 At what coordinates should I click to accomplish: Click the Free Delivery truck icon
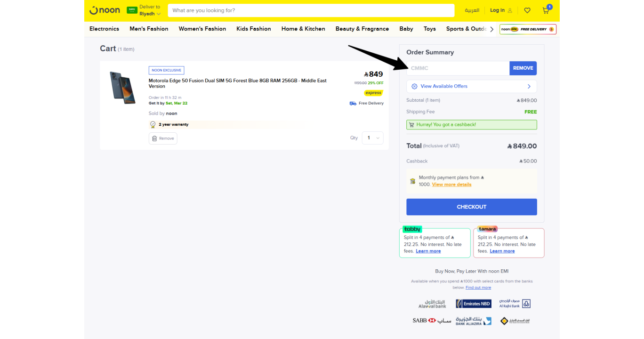coord(353,103)
